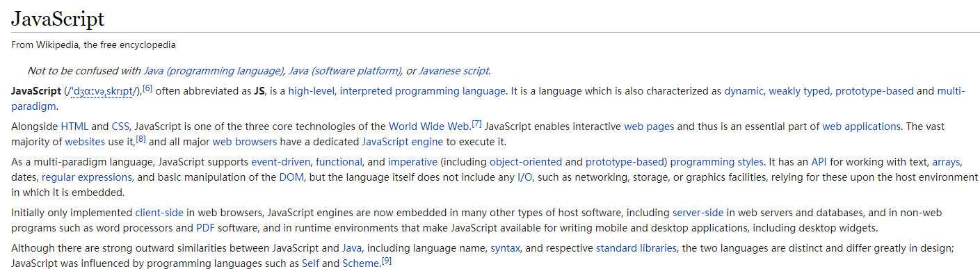Follow the object-oriented link
Screen dimensions: 980x269
coord(526,162)
